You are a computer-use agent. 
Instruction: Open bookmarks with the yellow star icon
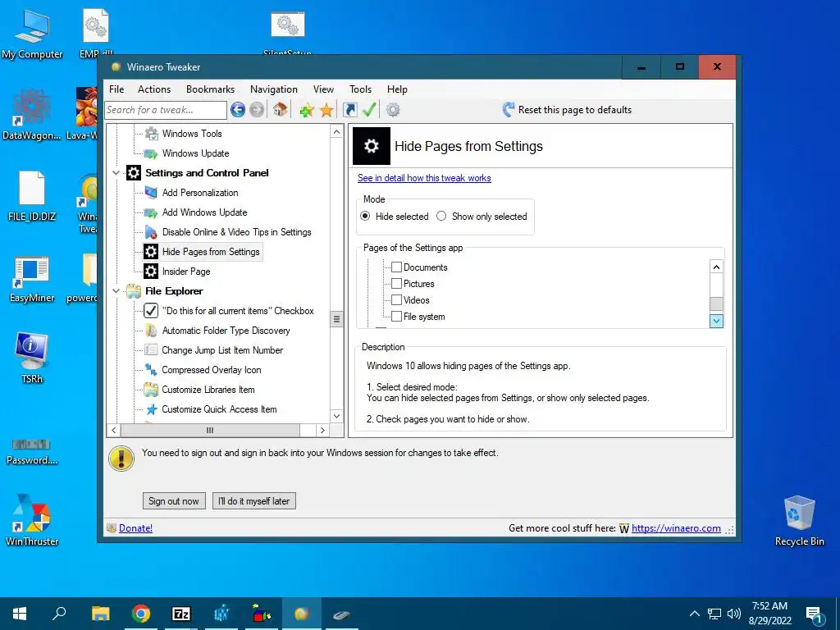(x=326, y=111)
